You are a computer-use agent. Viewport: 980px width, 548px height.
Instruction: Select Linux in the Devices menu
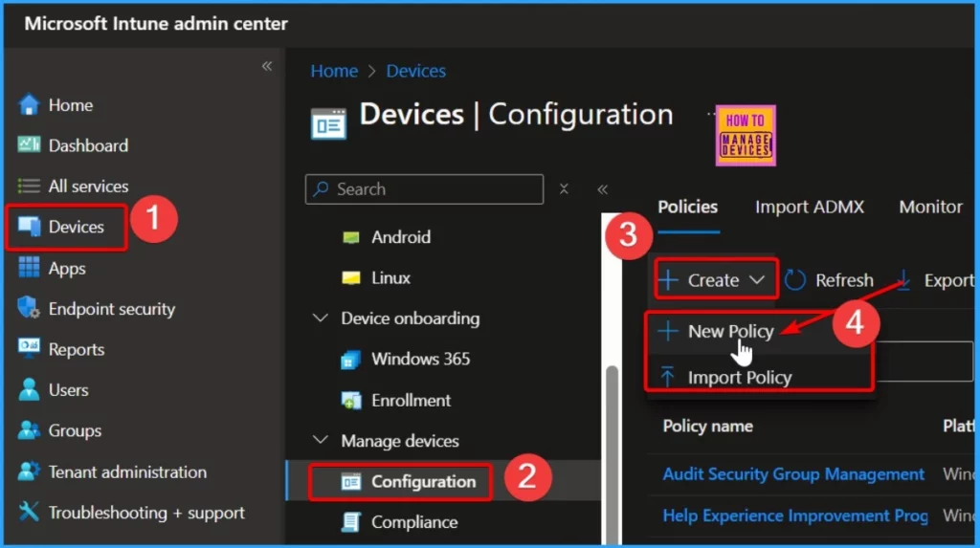pyautogui.click(x=376, y=278)
